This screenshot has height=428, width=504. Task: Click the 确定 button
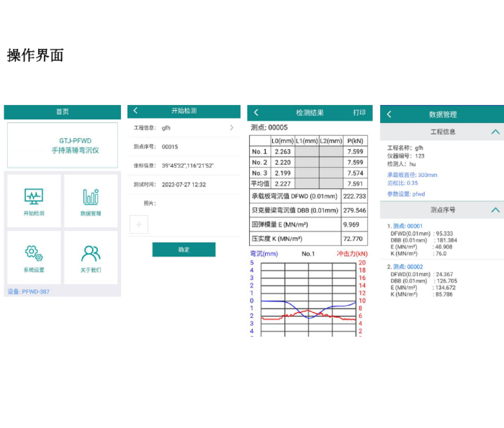(184, 250)
